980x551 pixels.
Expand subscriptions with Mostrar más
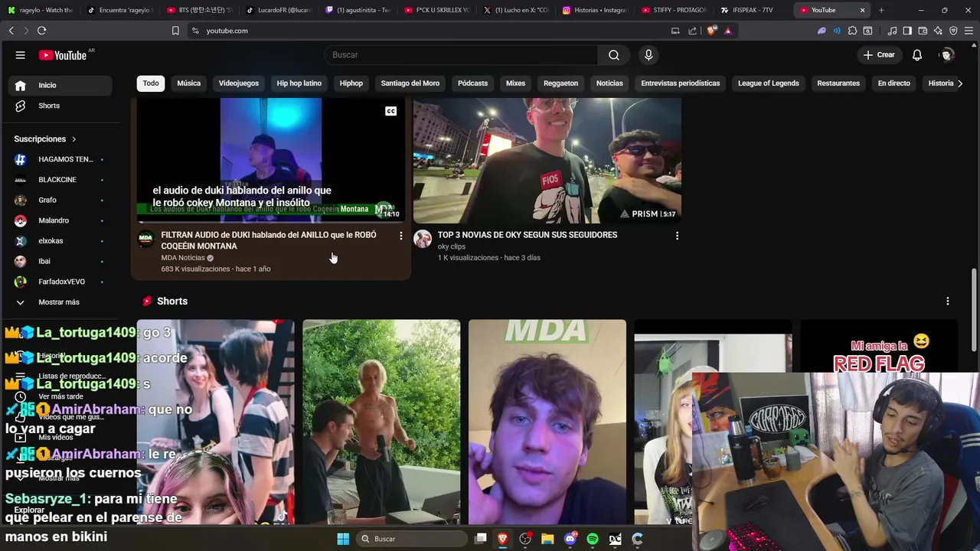[59, 302]
